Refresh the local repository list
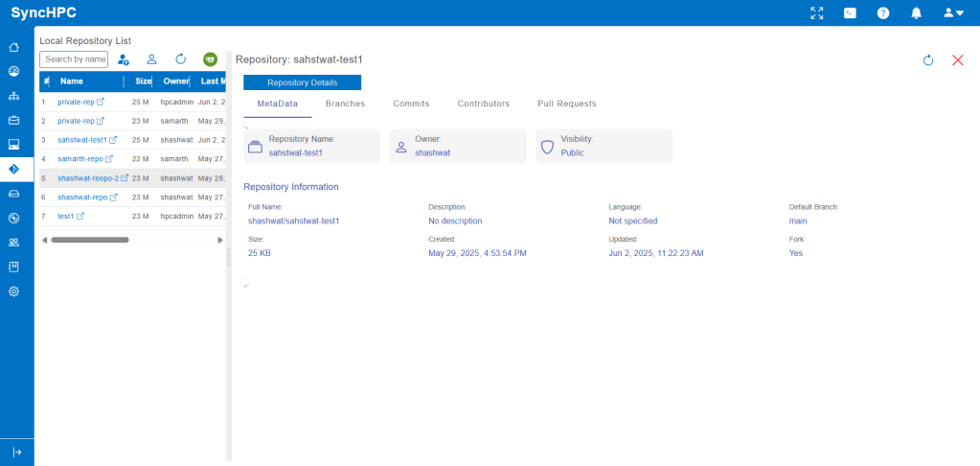 pos(180,59)
